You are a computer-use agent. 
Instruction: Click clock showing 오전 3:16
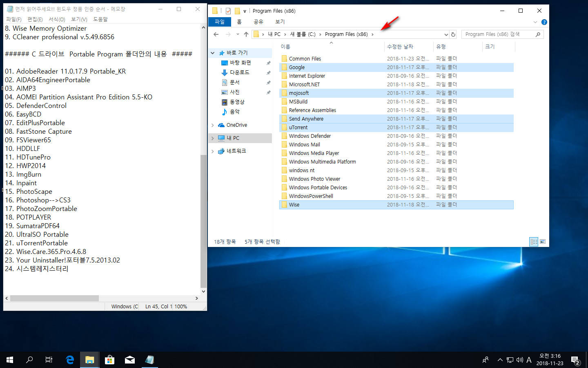tap(550, 356)
